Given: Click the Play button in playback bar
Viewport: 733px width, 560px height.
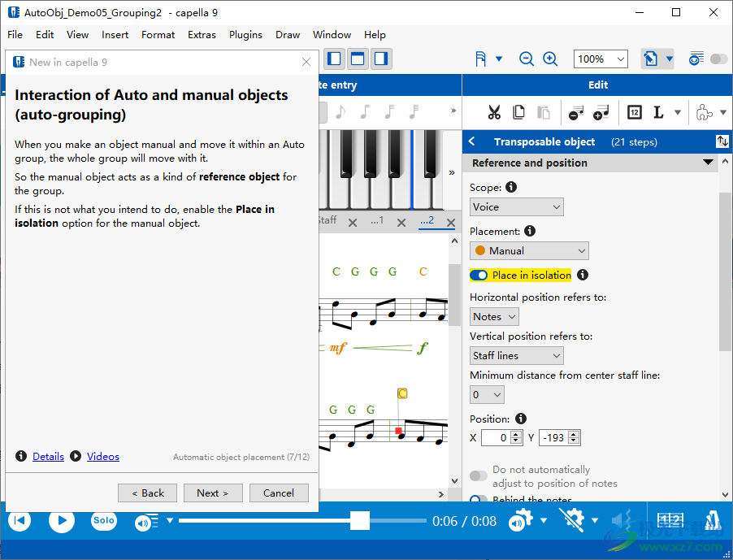Looking at the screenshot, I should [x=62, y=521].
